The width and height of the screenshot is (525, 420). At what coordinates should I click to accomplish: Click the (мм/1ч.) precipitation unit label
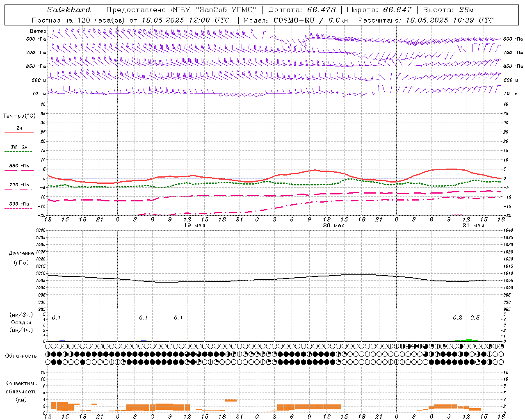pyautogui.click(x=21, y=330)
